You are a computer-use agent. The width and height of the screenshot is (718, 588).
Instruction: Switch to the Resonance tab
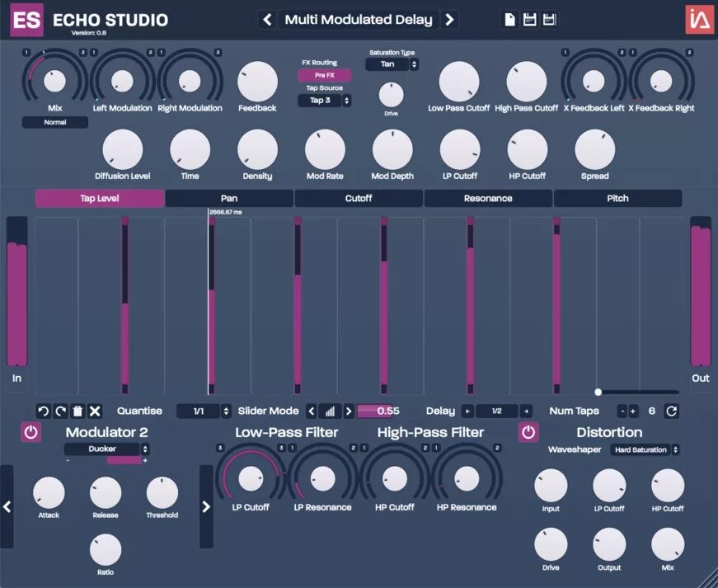tap(487, 198)
